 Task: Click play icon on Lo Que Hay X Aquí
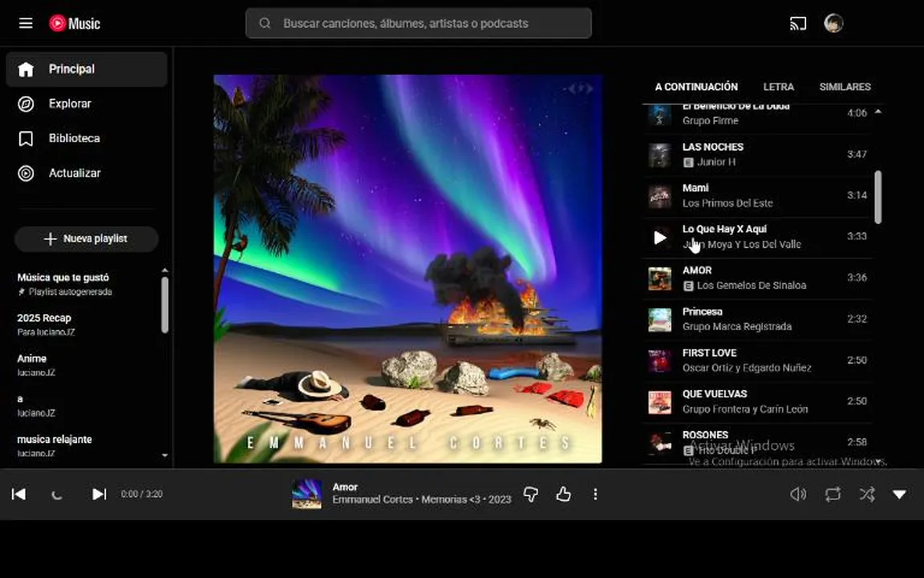click(660, 237)
